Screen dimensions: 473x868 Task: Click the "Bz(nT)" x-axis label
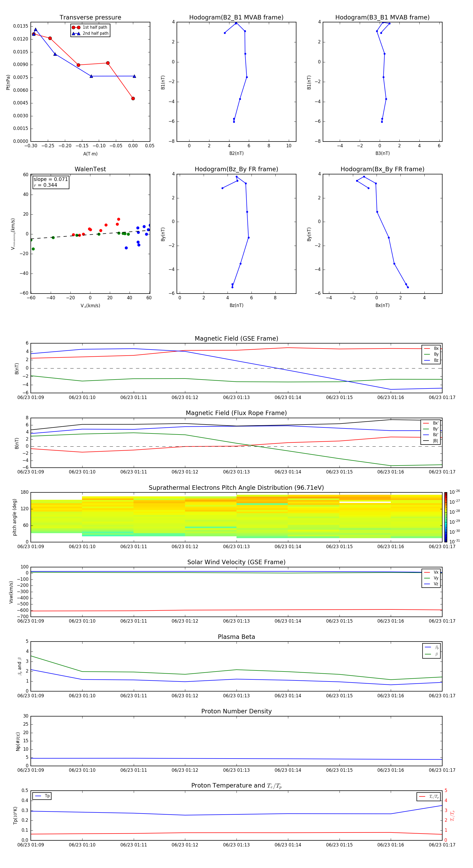pyautogui.click(x=236, y=305)
